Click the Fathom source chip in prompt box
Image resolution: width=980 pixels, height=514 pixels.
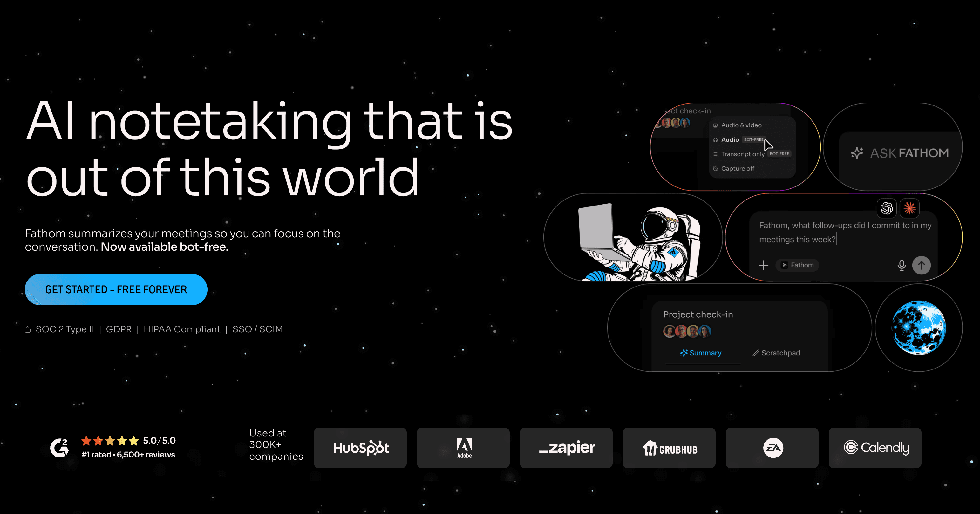[x=797, y=265]
